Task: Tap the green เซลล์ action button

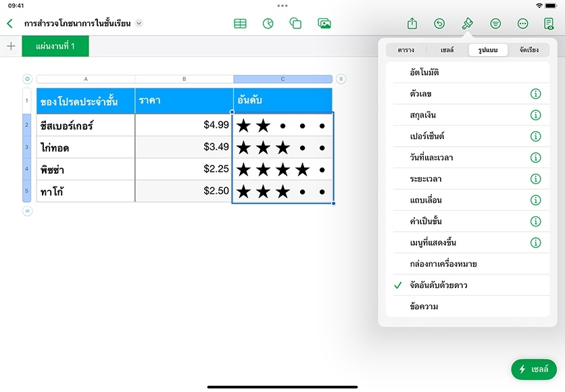Action: pos(534,369)
